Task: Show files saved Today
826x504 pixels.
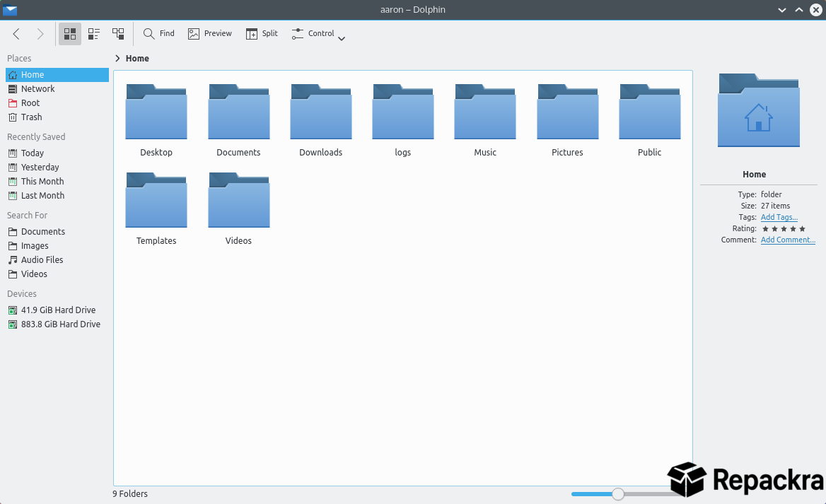Action: click(57, 153)
